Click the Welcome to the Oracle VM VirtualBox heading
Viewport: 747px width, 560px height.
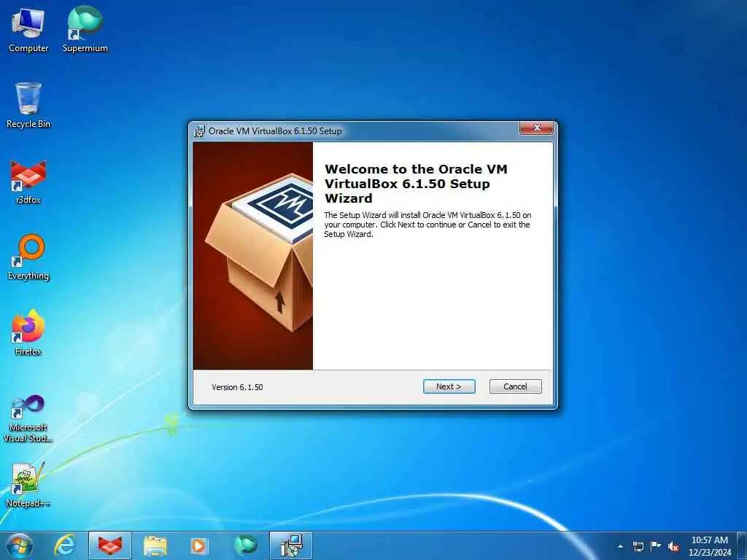point(416,184)
